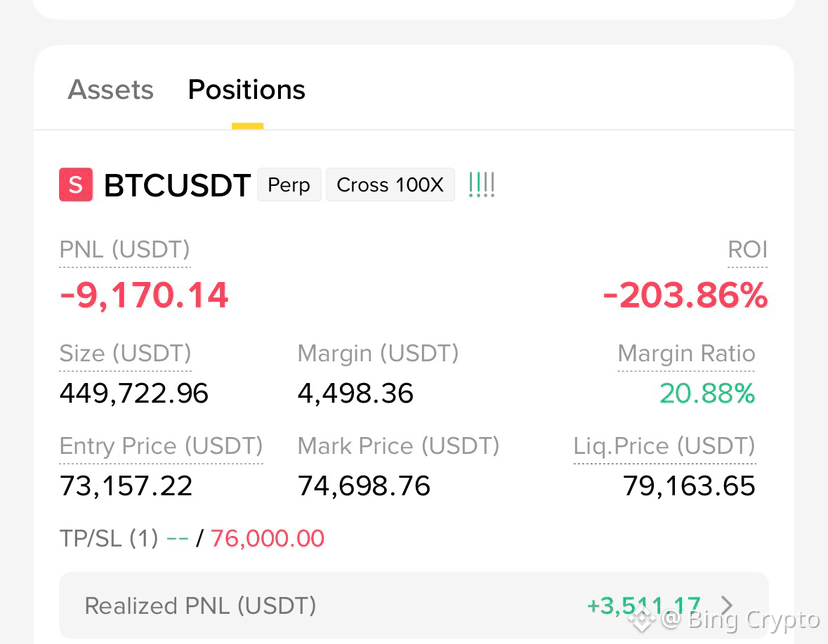Tap the BTCUSDT symbol name
This screenshot has height=644, width=828.
177,185
